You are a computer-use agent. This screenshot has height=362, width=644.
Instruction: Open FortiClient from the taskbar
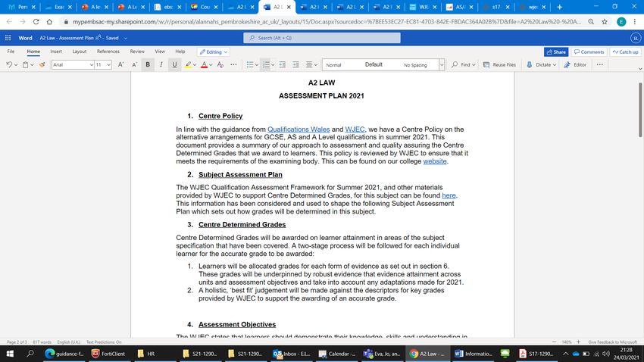coord(108,354)
